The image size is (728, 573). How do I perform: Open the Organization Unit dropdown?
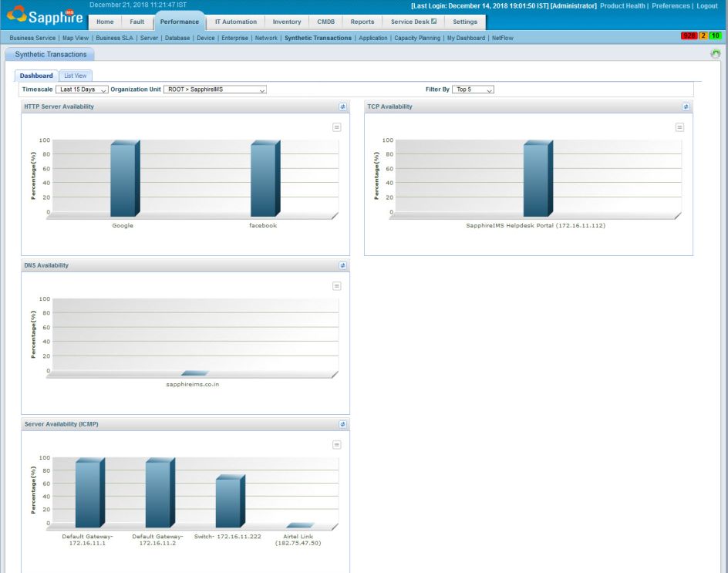(215, 89)
